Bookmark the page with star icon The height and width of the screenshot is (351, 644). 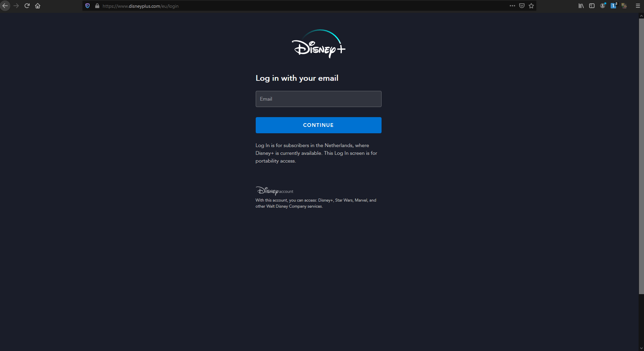[x=531, y=6]
